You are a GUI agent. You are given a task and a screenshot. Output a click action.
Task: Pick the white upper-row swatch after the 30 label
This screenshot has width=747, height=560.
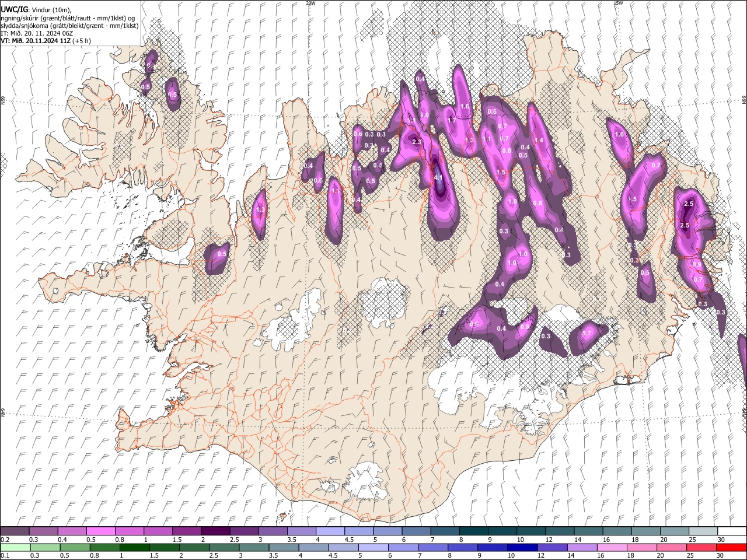732,531
